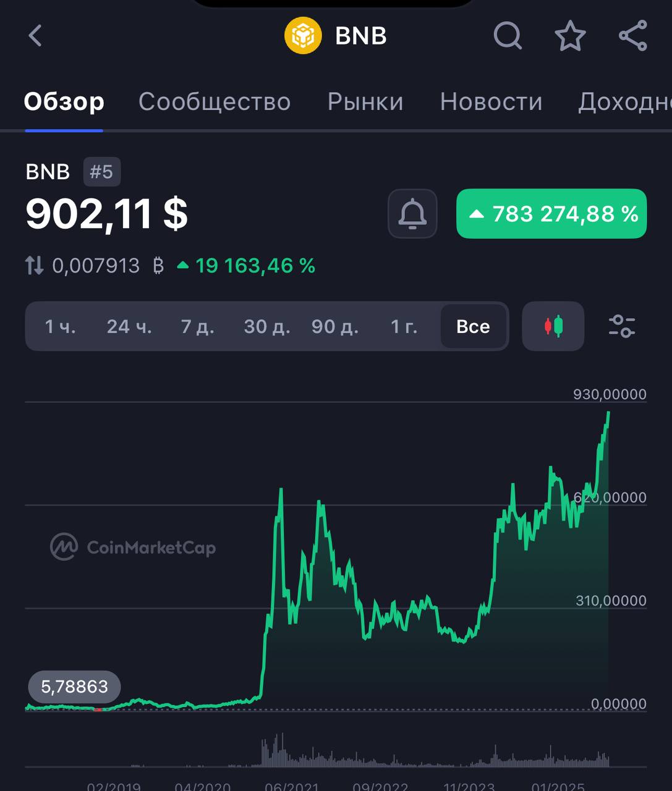Tap the BNB coin logo
The height and width of the screenshot is (791, 672).
[x=303, y=35]
